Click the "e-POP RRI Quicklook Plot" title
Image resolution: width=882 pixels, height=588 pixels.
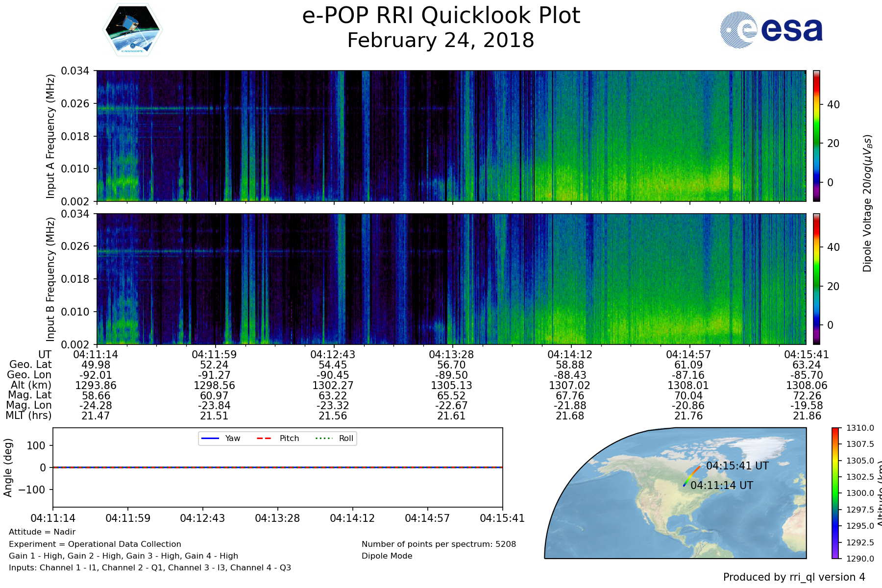point(441,16)
